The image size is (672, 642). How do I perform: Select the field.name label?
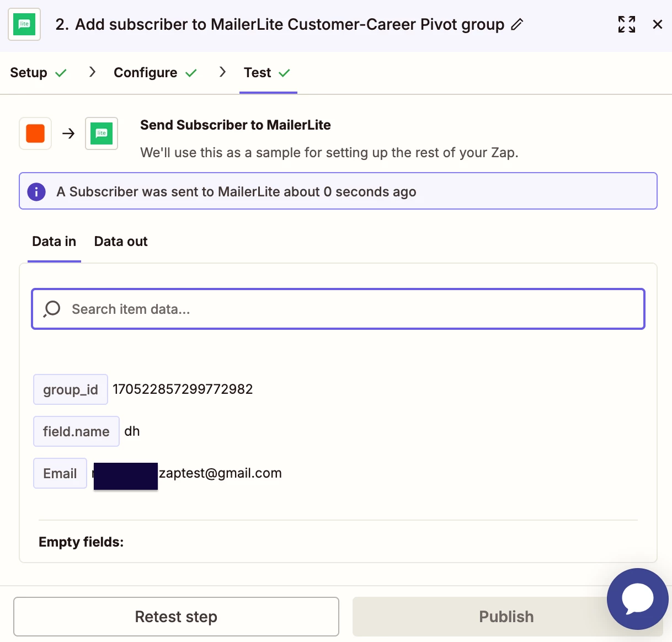[76, 431]
